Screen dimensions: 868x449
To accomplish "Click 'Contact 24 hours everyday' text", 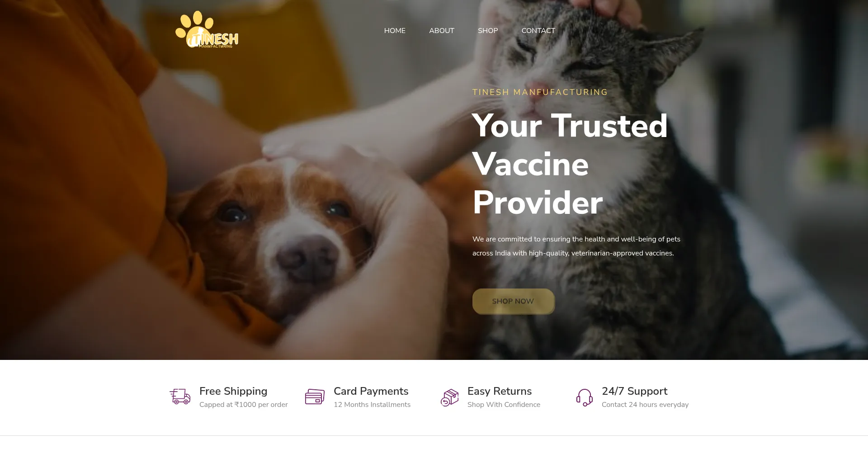I will [645, 405].
